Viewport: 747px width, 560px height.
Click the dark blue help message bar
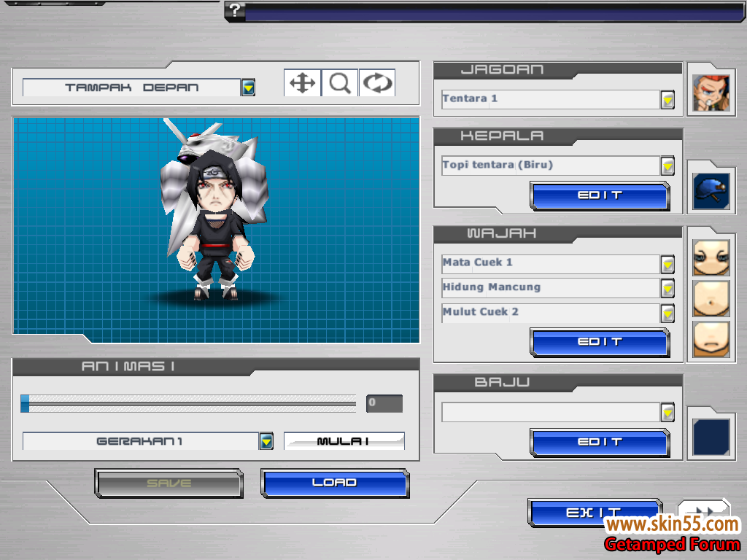tap(494, 12)
